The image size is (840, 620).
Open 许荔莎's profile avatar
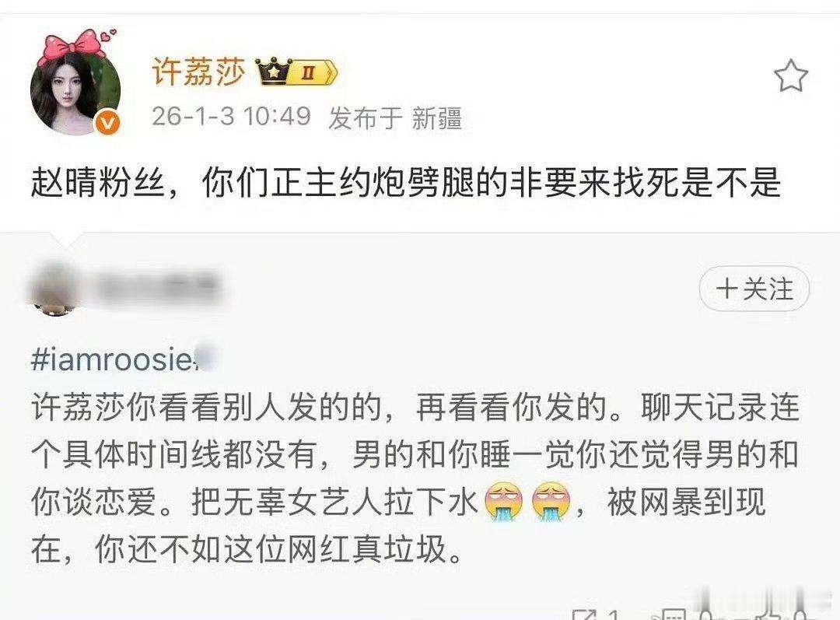[x=75, y=92]
